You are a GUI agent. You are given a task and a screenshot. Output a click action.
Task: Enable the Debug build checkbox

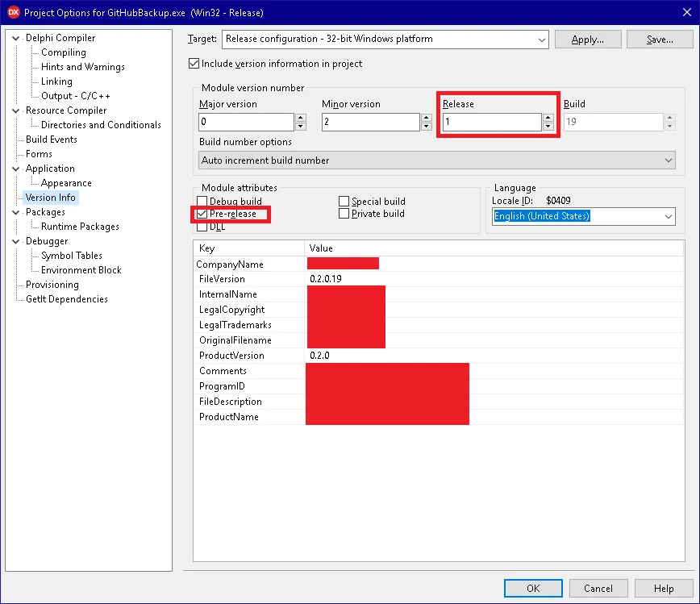point(202,201)
